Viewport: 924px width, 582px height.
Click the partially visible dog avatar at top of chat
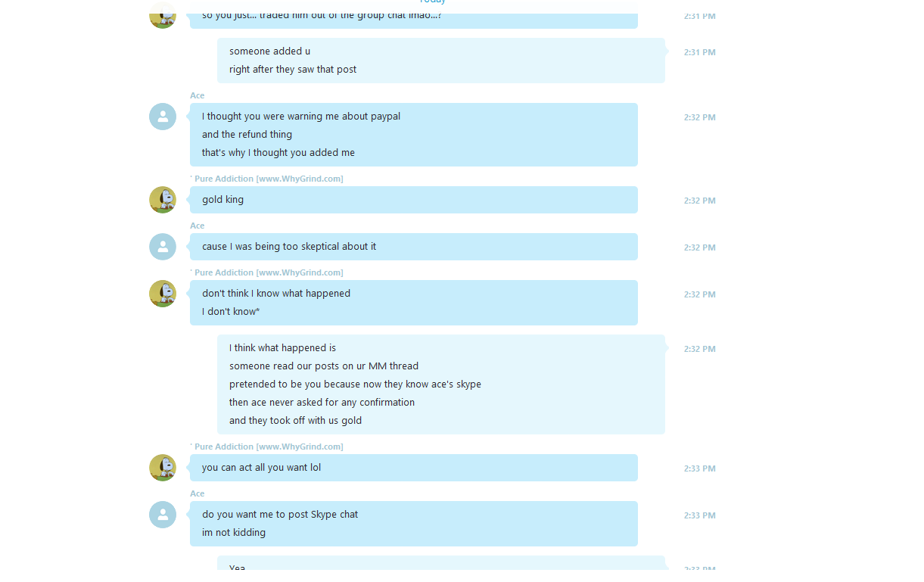click(x=163, y=15)
